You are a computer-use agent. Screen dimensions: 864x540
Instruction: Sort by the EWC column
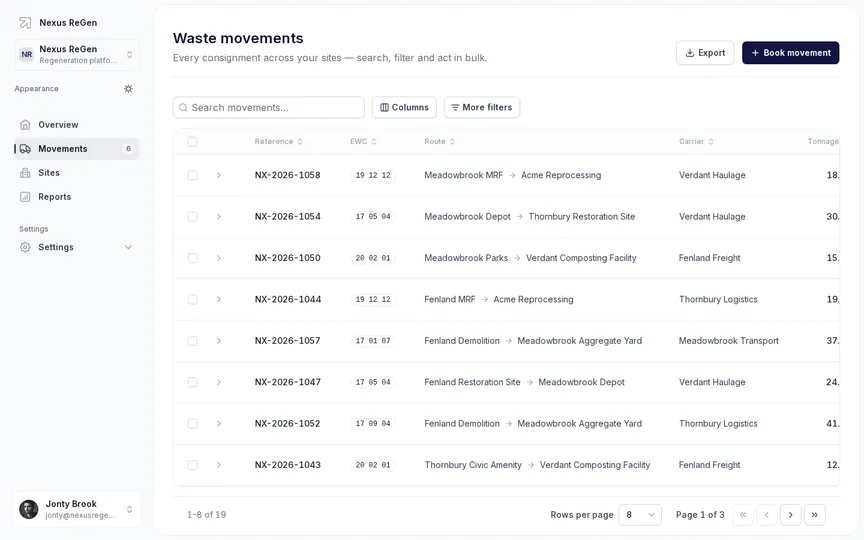tap(363, 142)
